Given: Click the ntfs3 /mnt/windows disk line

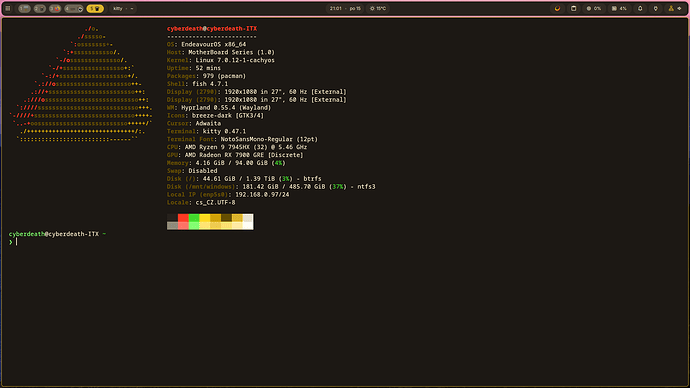Looking at the screenshot, I should point(271,187).
